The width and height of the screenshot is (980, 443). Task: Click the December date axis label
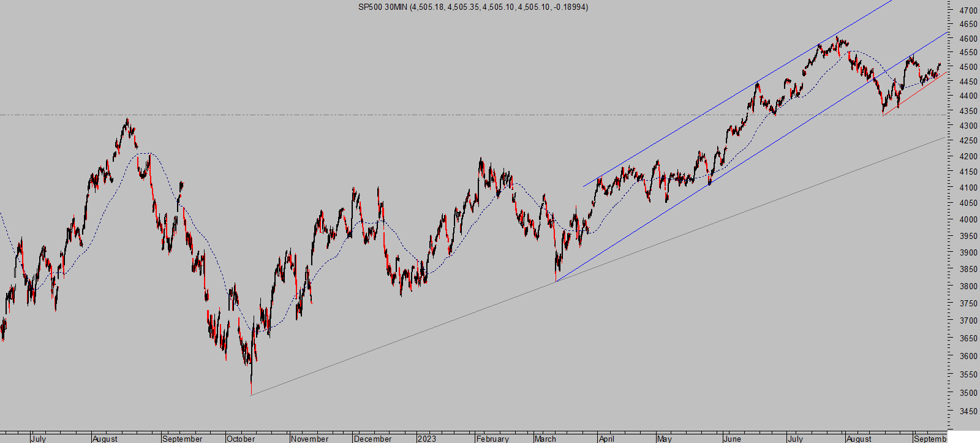point(373,439)
